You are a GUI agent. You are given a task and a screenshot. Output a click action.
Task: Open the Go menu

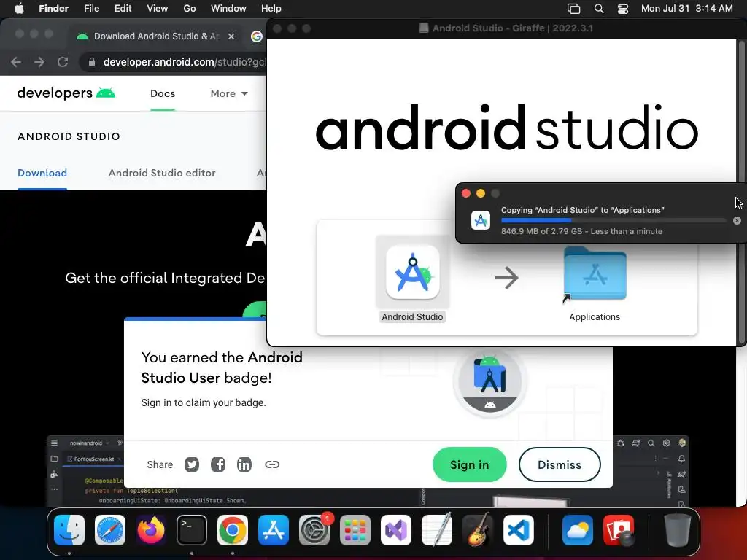[x=190, y=9]
